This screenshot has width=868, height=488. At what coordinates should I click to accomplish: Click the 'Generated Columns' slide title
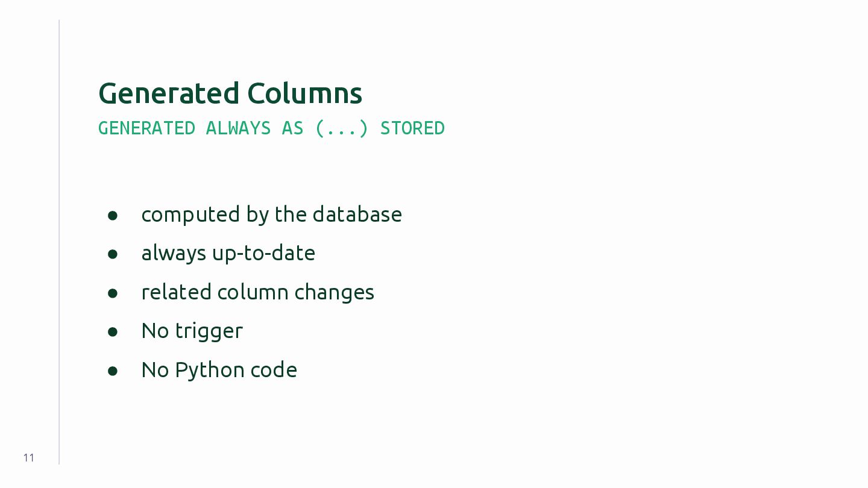230,93
